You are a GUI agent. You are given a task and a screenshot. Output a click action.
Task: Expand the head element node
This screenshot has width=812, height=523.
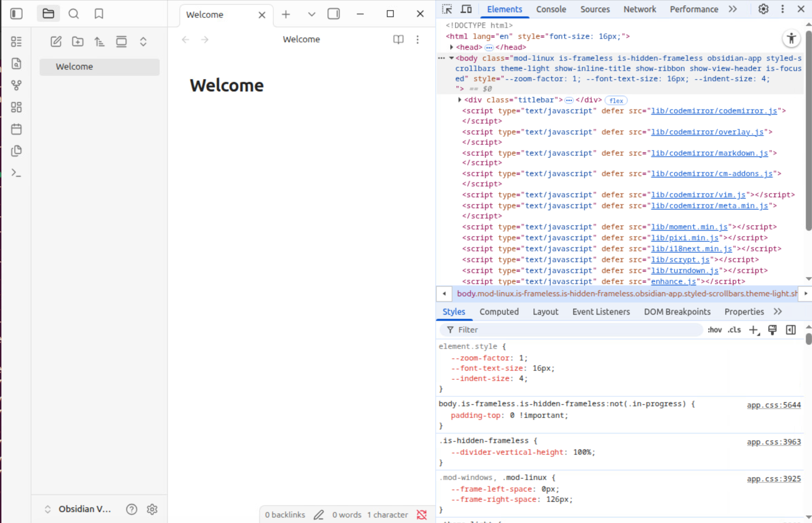(451, 47)
